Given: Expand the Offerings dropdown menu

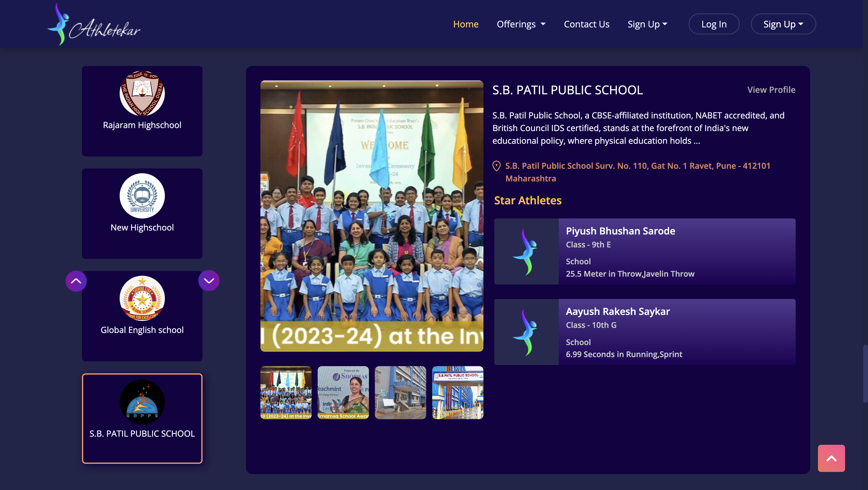Looking at the screenshot, I should 521,24.
